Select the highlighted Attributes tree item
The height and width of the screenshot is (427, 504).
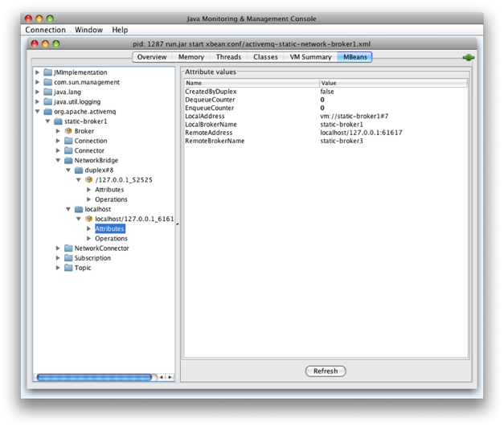(x=109, y=228)
